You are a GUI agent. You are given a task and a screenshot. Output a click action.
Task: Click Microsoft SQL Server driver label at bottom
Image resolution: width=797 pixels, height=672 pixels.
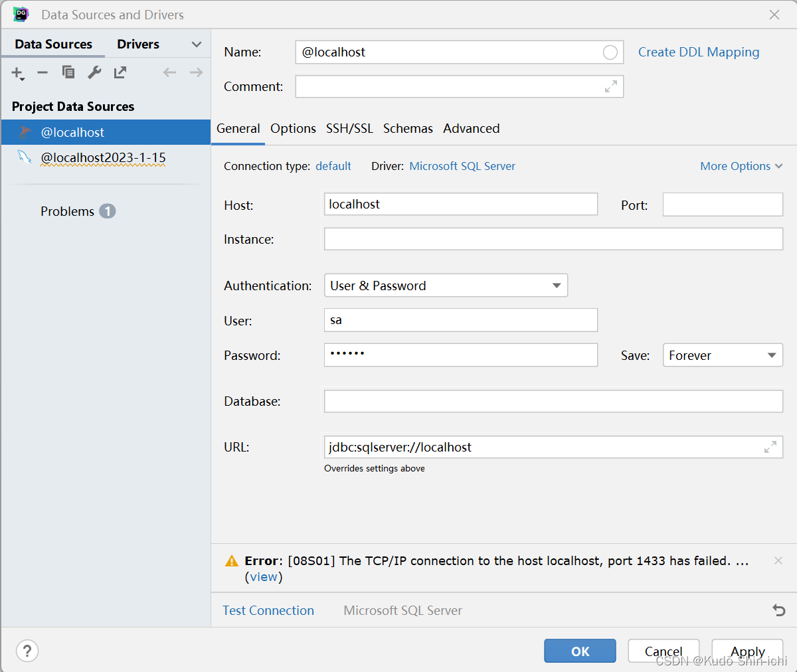click(402, 610)
